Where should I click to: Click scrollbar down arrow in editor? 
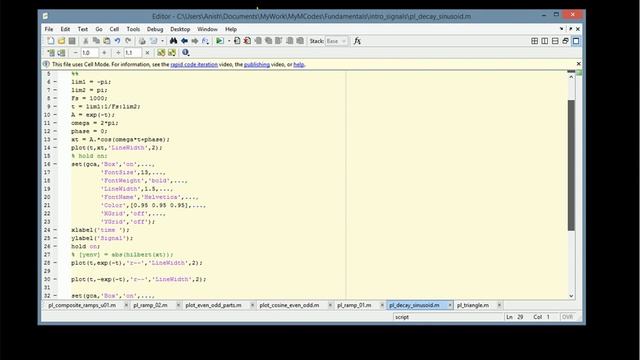[x=571, y=296]
